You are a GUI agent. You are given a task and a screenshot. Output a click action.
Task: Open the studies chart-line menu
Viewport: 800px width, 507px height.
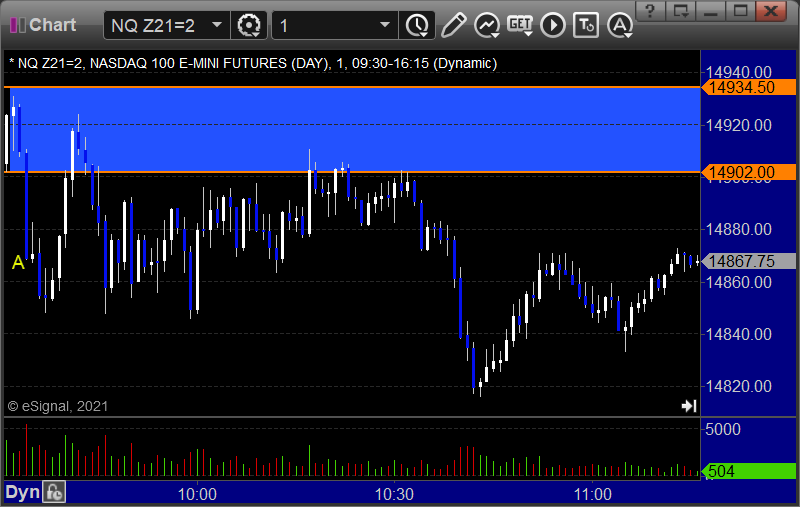pos(487,25)
